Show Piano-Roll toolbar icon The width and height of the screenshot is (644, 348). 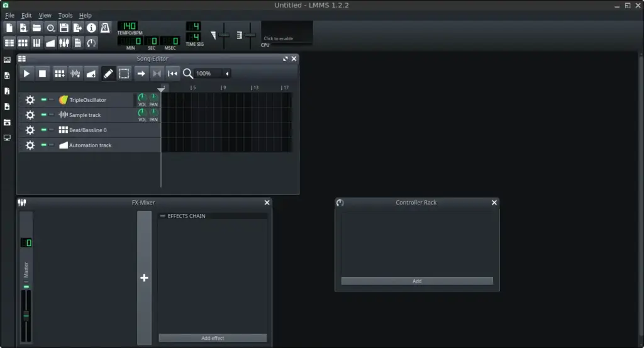coord(36,43)
